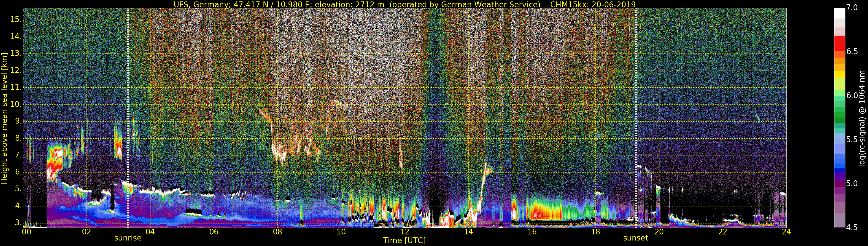Click the '20' time tick label
Viewport: 868px width, 246px height.
[x=659, y=232]
